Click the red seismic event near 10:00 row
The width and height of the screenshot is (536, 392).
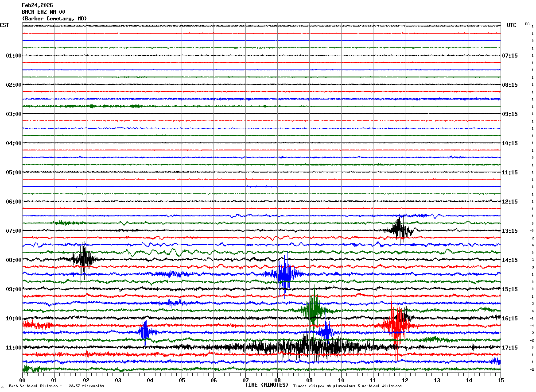coord(397,323)
